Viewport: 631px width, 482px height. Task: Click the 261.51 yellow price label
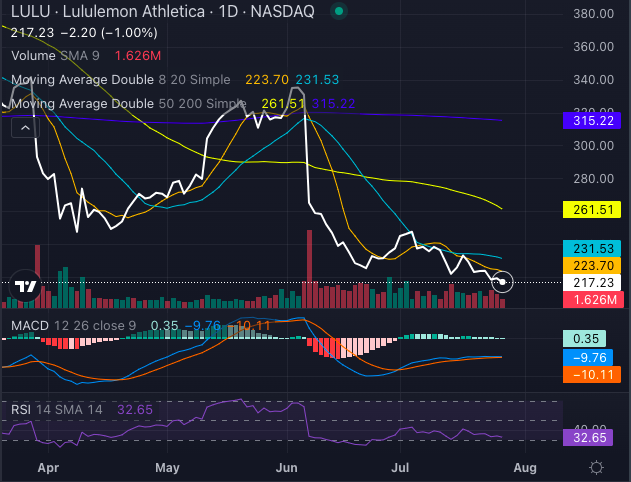(x=592, y=210)
